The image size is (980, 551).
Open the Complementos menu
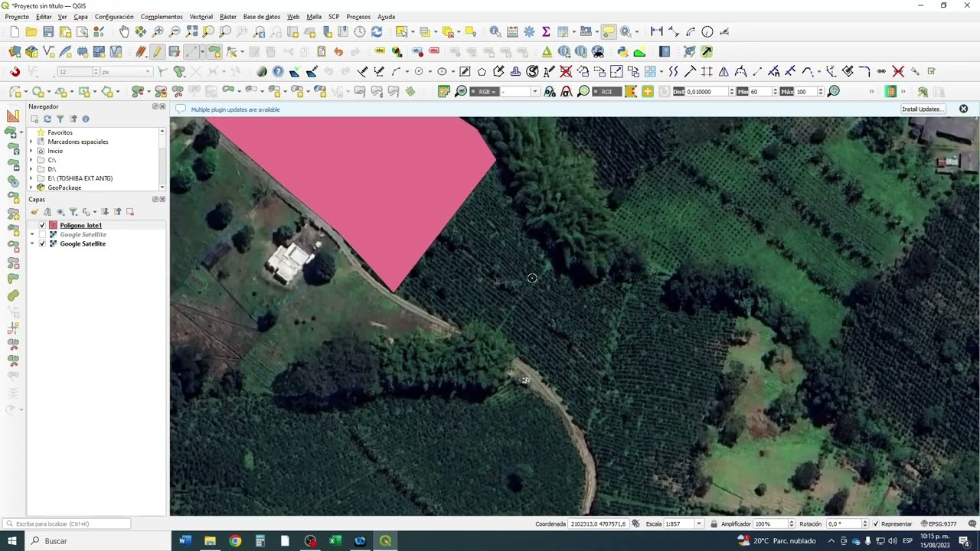[162, 16]
